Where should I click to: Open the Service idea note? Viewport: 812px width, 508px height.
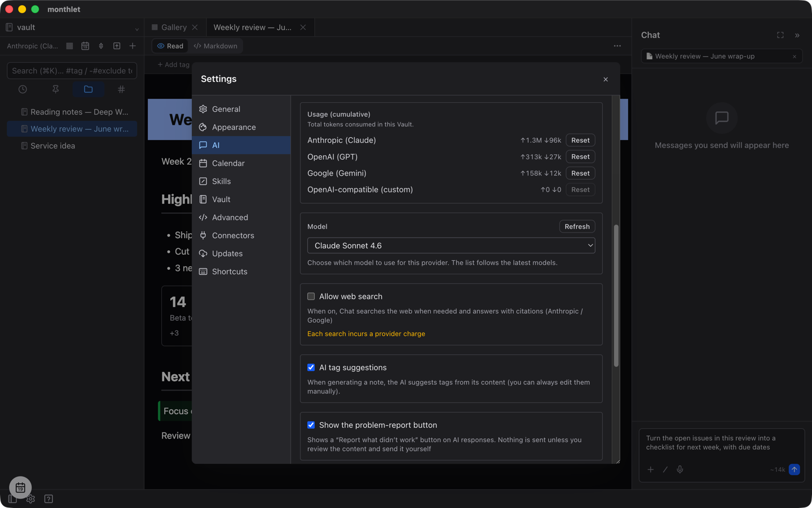coord(72,146)
